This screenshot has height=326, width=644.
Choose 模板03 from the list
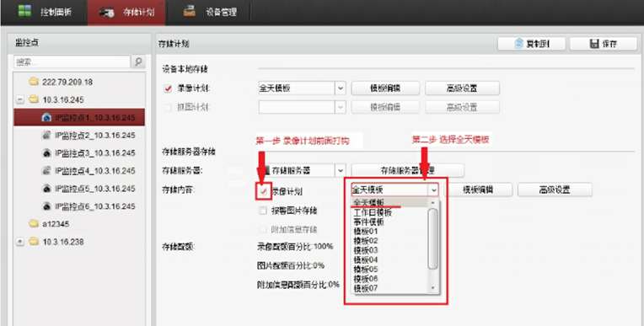point(389,250)
